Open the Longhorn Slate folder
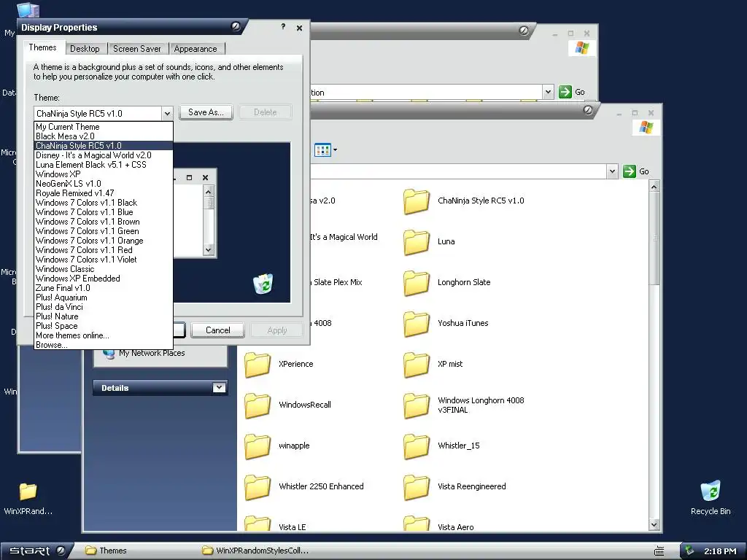This screenshot has width=747, height=560. pyautogui.click(x=416, y=282)
